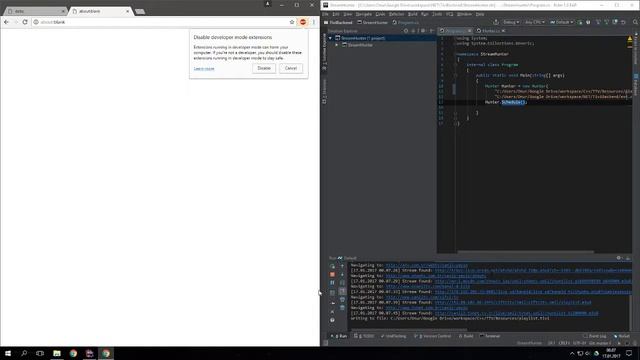This screenshot has width=640, height=360.
Task: Open the Window menu in Rider
Action: tap(464, 14)
